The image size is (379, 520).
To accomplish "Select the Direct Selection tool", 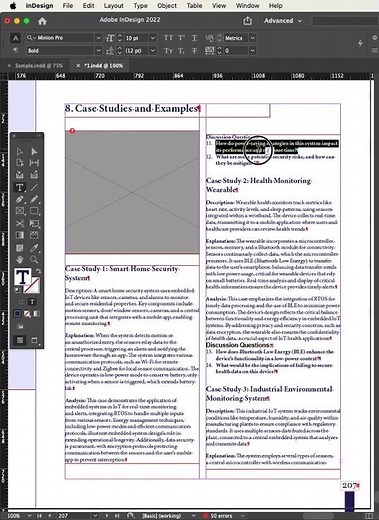I will pyautogui.click(x=34, y=152).
